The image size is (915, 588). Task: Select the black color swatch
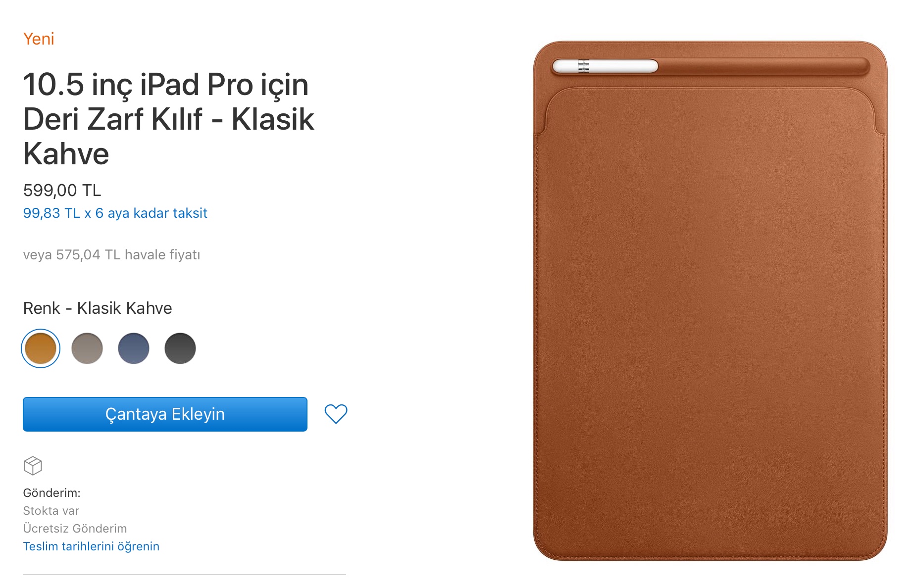click(180, 348)
